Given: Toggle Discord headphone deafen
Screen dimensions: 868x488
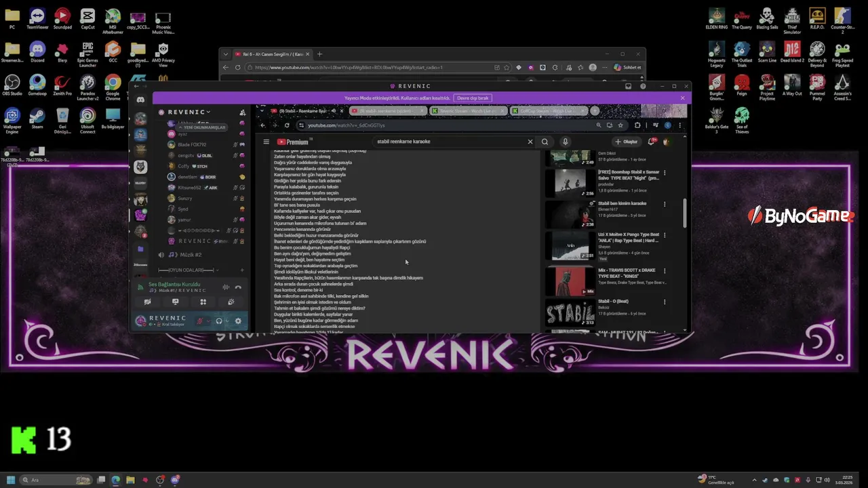Looking at the screenshot, I should click(x=219, y=321).
